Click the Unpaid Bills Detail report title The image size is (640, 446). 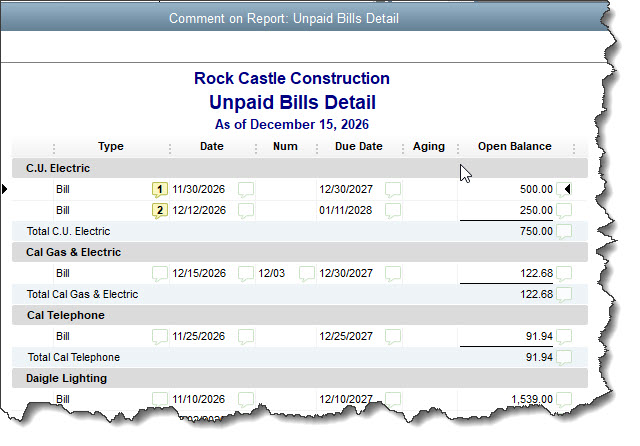point(291,102)
